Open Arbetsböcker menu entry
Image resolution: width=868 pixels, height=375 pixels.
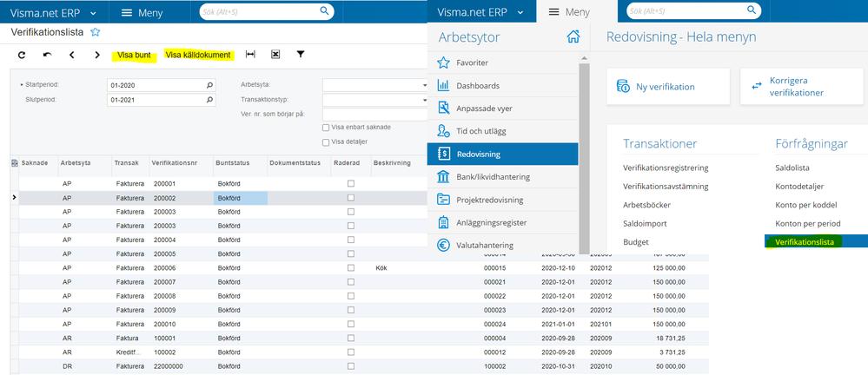[x=646, y=205]
